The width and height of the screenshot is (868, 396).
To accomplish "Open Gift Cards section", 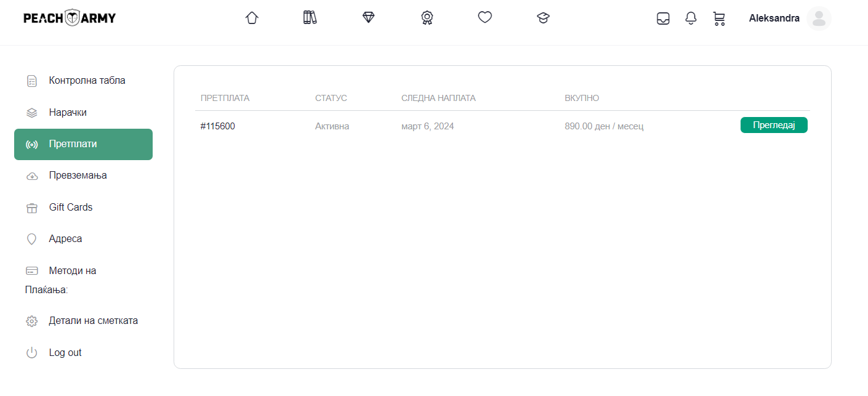I will tap(71, 208).
